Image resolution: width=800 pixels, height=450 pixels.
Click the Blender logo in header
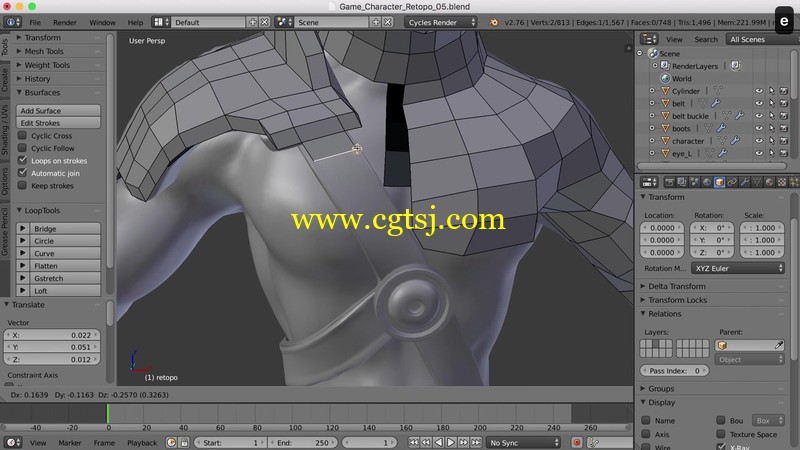click(x=493, y=22)
